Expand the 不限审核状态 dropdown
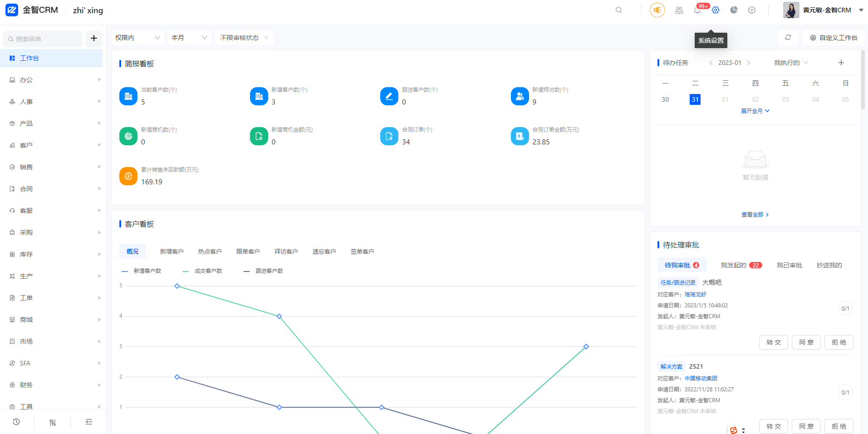The width and height of the screenshot is (868, 434). tap(244, 38)
